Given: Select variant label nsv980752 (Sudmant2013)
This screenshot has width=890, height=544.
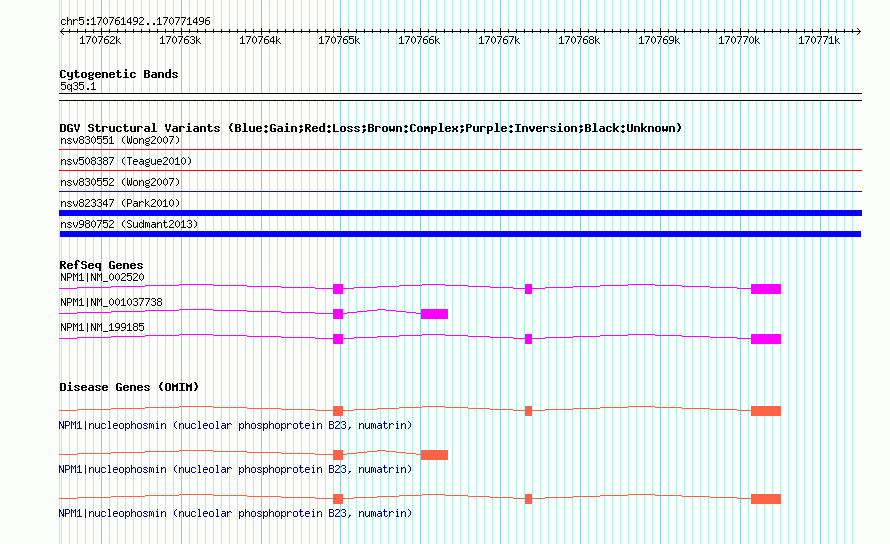Looking at the screenshot, I should (129, 224).
